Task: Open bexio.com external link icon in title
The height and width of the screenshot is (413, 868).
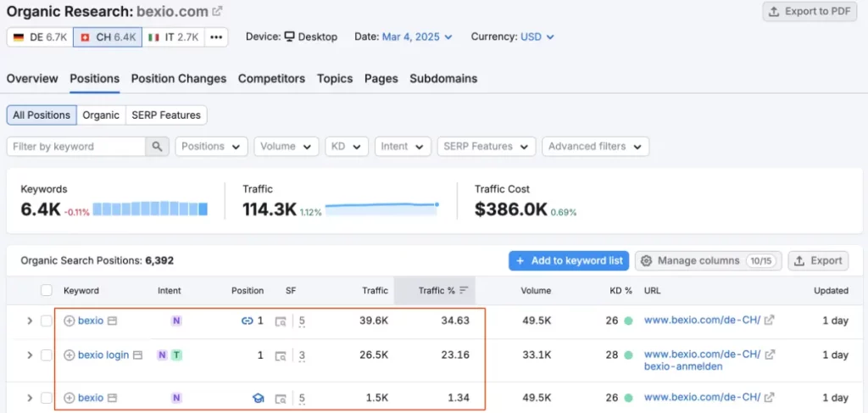Action: click(218, 10)
